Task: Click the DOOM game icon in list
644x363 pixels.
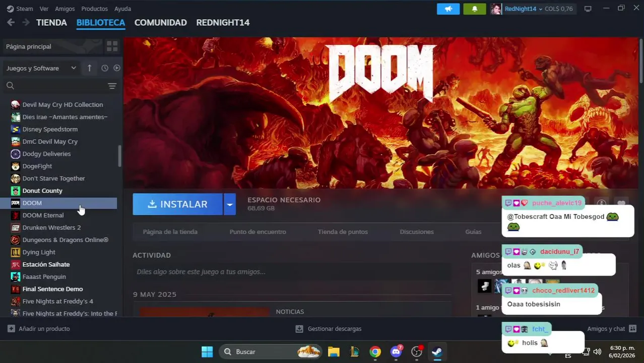Action: [x=15, y=203]
